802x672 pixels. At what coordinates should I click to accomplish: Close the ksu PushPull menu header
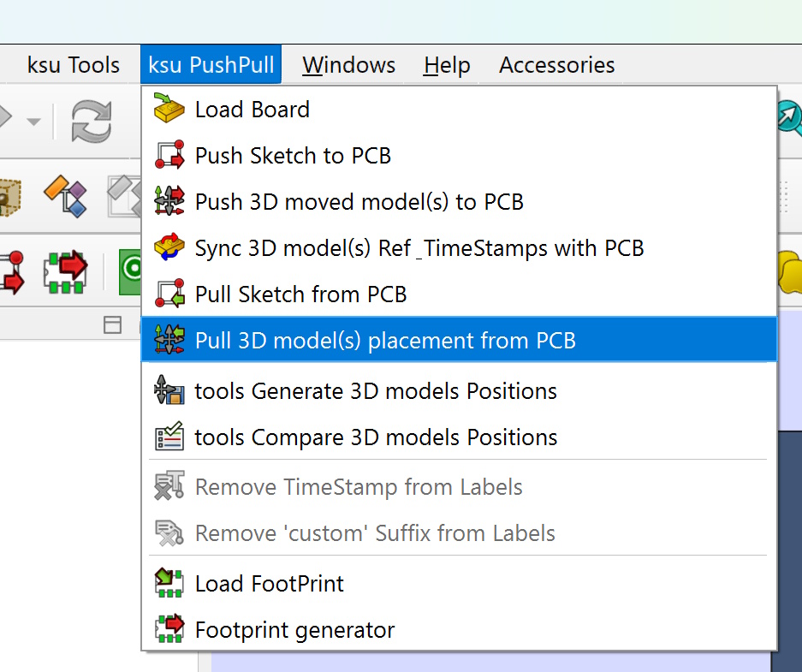211,65
